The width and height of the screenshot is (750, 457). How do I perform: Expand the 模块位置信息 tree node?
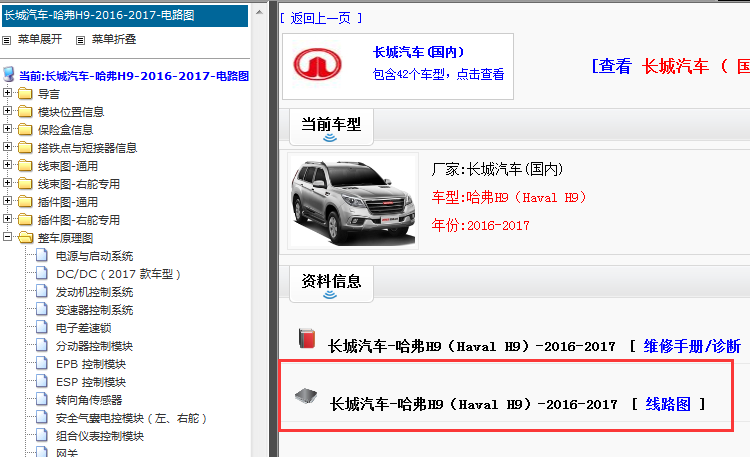pos(7,111)
